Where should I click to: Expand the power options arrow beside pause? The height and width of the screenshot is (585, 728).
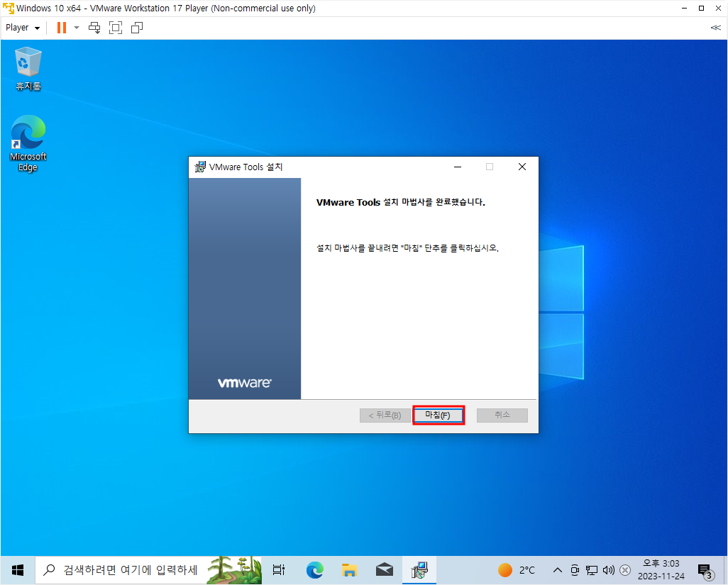pos(77,28)
